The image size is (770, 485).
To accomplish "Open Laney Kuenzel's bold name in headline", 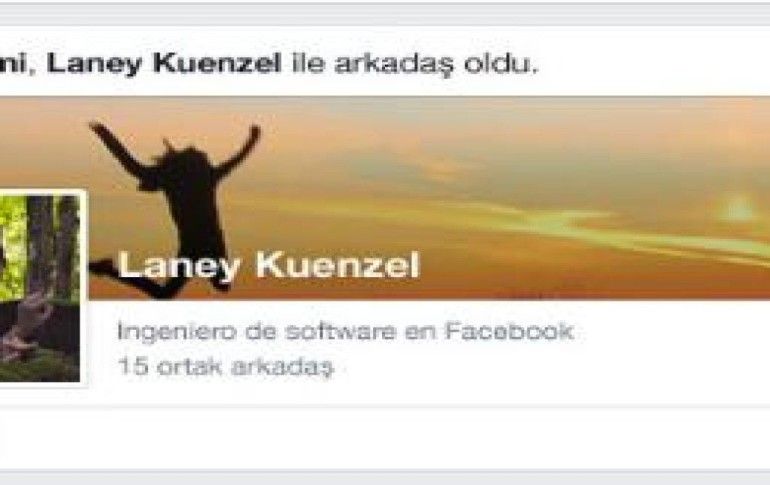I will [x=164, y=64].
